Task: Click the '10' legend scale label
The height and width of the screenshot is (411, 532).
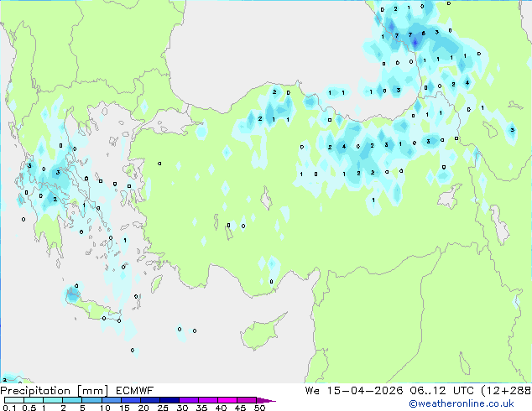Action: (x=105, y=408)
